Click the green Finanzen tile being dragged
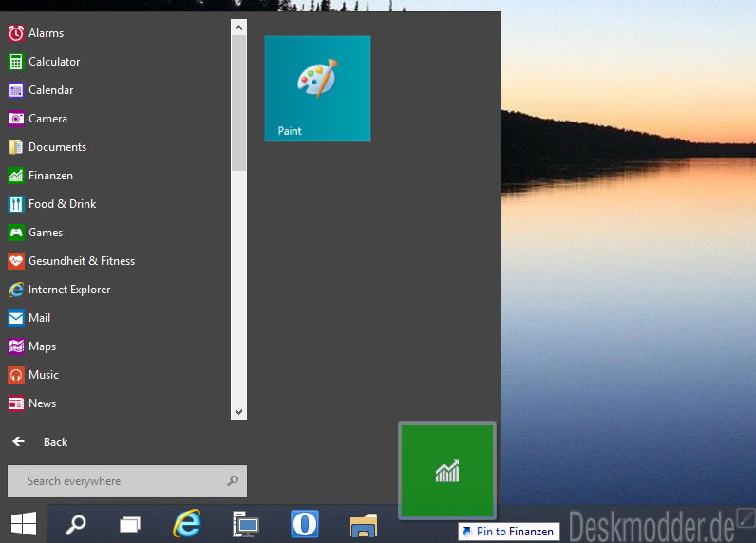 [x=447, y=470]
